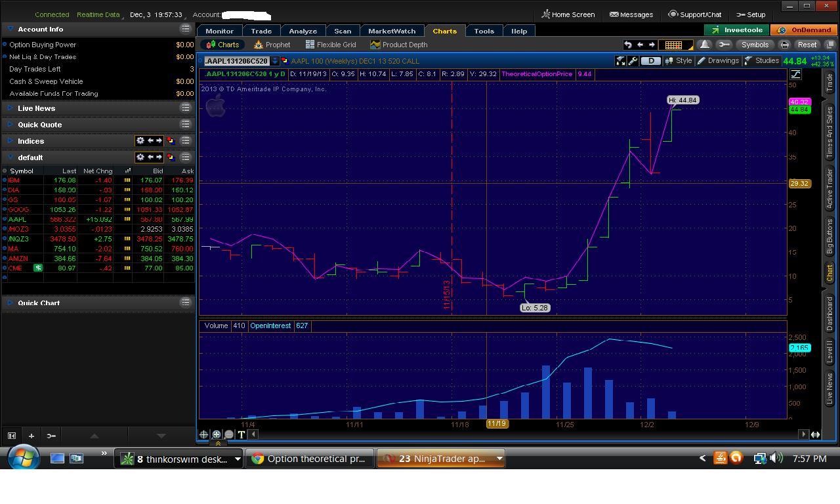This screenshot has height=504, width=840.
Task: Click the Symbols button
Action: coord(755,45)
